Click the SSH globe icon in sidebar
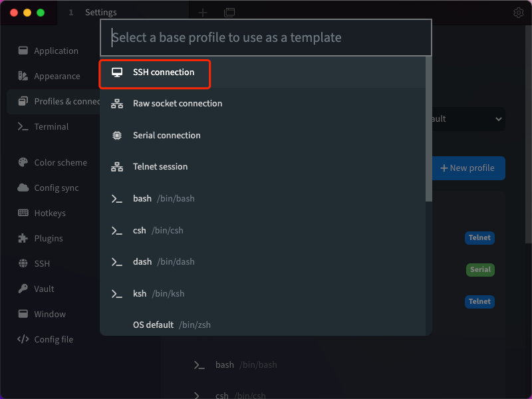The width and height of the screenshot is (532, 399). 23,263
